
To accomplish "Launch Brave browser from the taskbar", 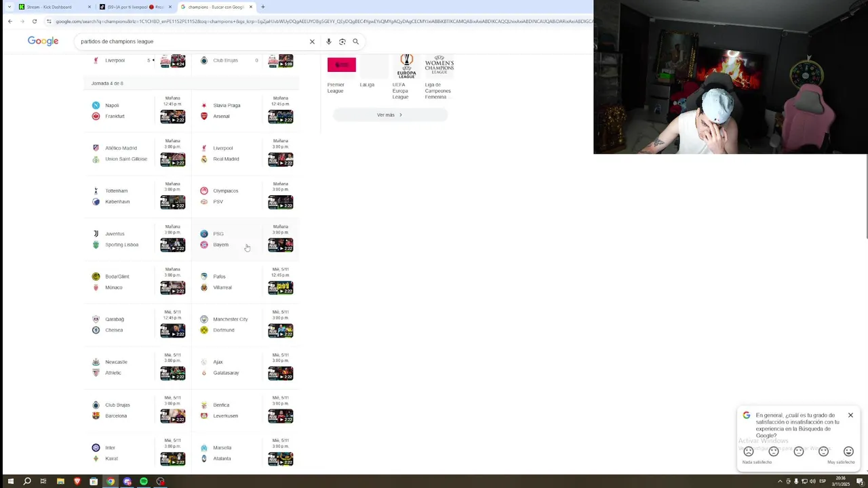I will (77, 481).
